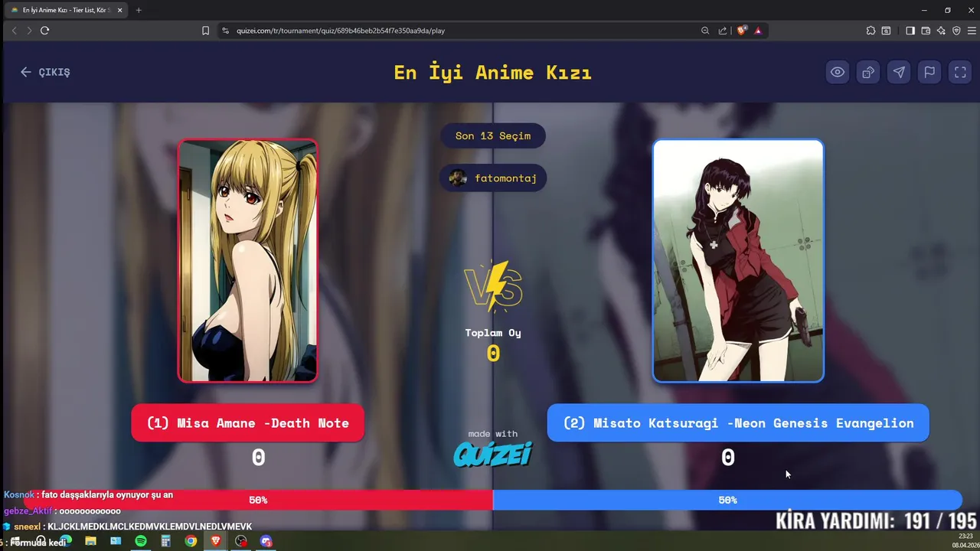Open OBS Studio from the taskbar

coord(241,541)
